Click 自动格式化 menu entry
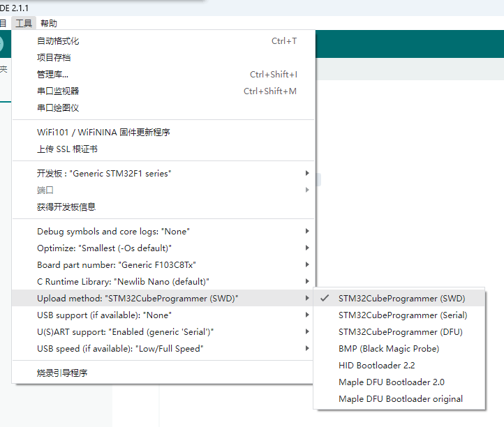 (x=58, y=41)
